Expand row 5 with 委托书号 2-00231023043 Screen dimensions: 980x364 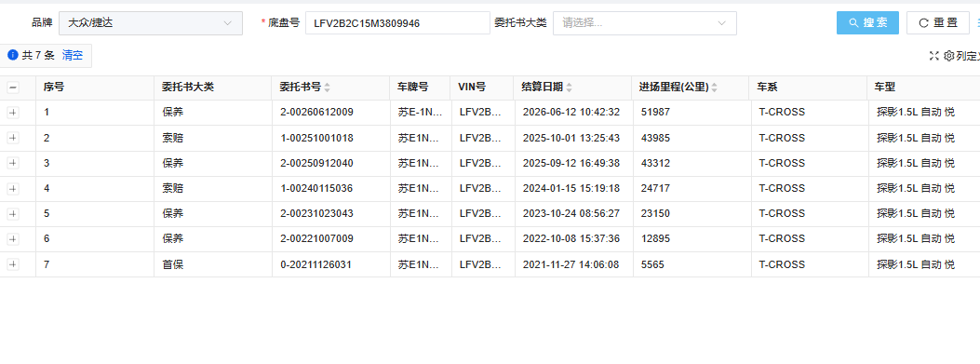pyautogui.click(x=13, y=214)
